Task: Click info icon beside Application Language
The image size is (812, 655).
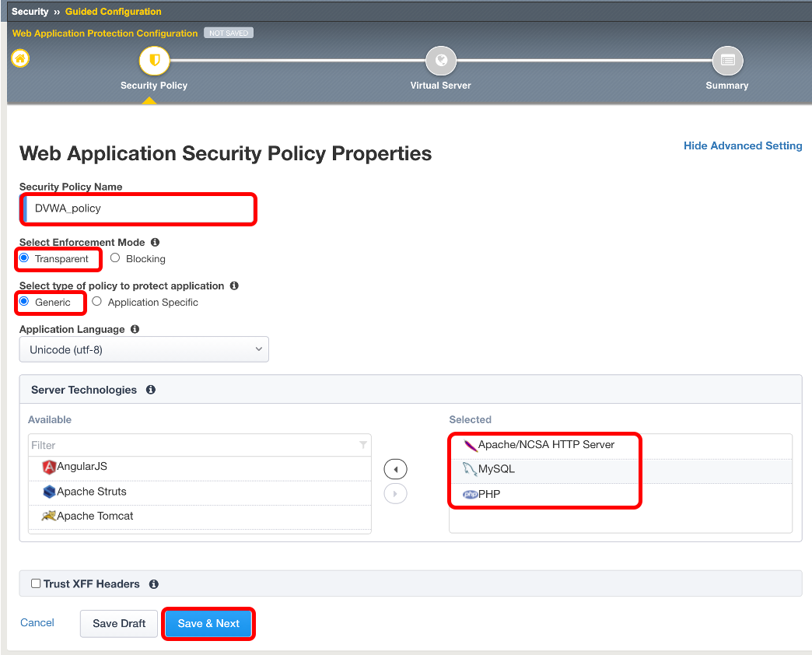Action: [x=135, y=329]
